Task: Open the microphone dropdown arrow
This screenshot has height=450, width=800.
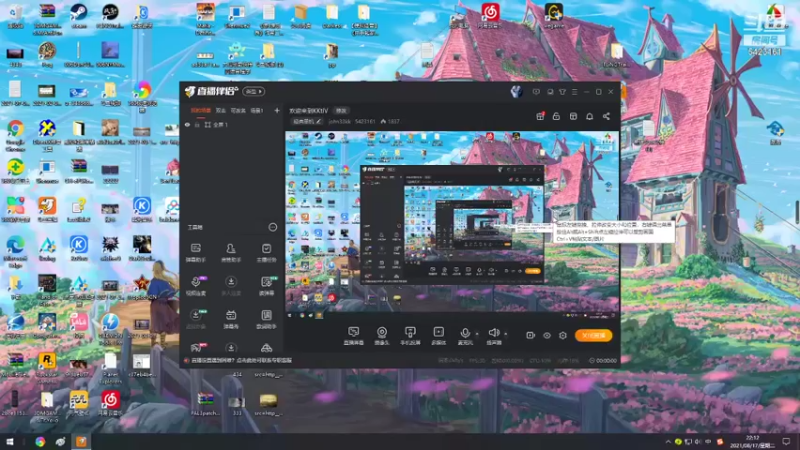Action: [477, 334]
